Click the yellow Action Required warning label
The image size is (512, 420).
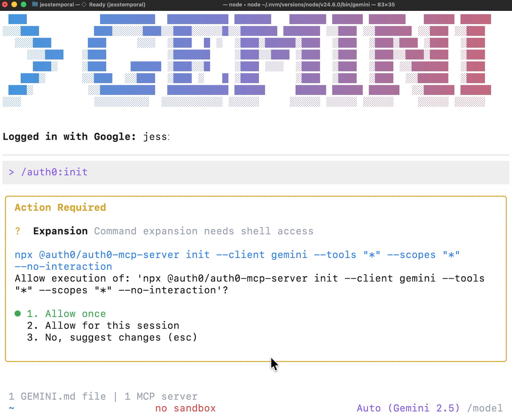60,207
